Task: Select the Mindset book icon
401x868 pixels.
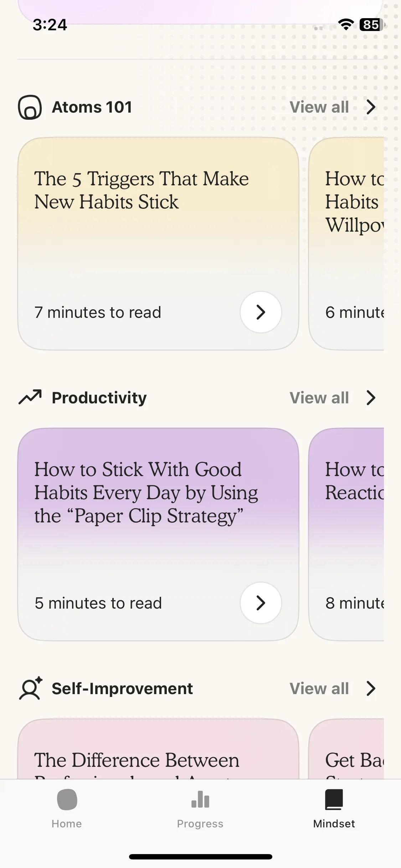Action: (x=334, y=799)
